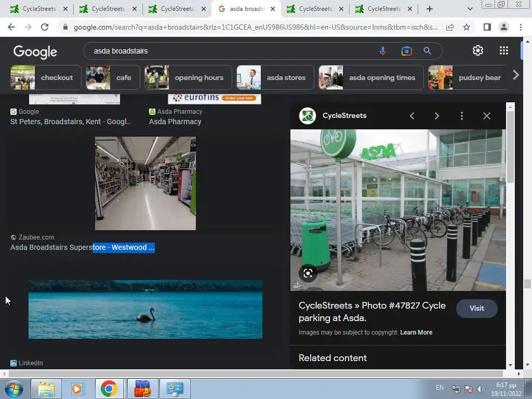Open the preview panel three-dot options
The image size is (532, 399).
pyautogui.click(x=462, y=116)
